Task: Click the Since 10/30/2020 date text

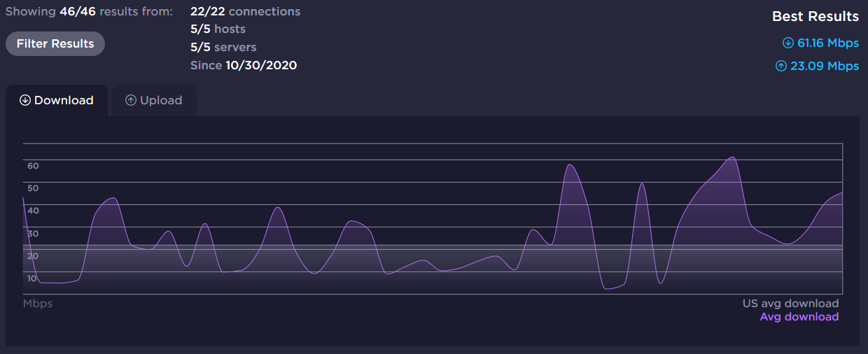Action: pyautogui.click(x=244, y=66)
